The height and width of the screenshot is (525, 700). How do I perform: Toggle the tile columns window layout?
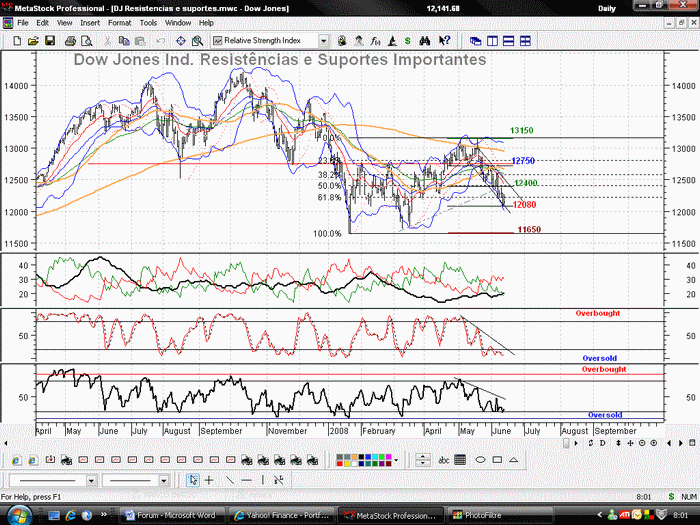click(x=492, y=41)
